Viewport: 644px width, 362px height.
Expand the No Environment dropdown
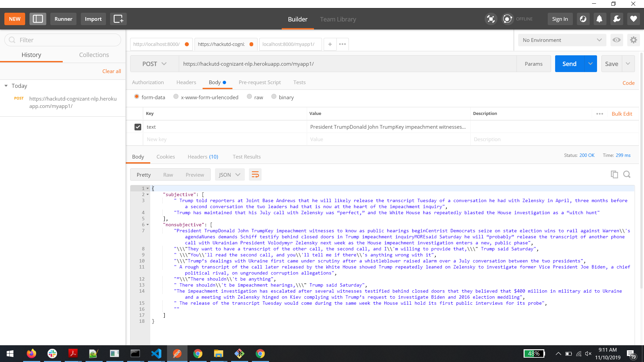(562, 40)
